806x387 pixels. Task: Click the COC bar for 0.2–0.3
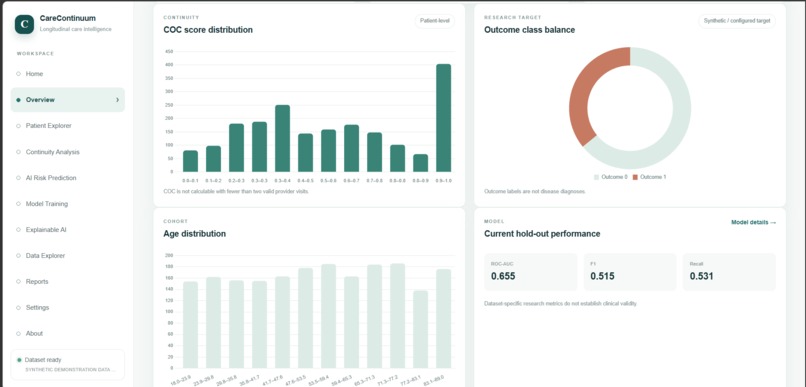(x=236, y=148)
